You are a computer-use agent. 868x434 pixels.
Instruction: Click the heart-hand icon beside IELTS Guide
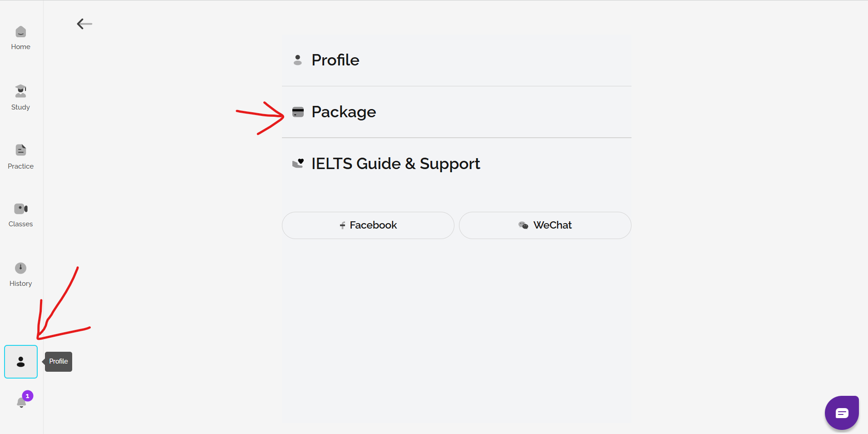click(298, 164)
